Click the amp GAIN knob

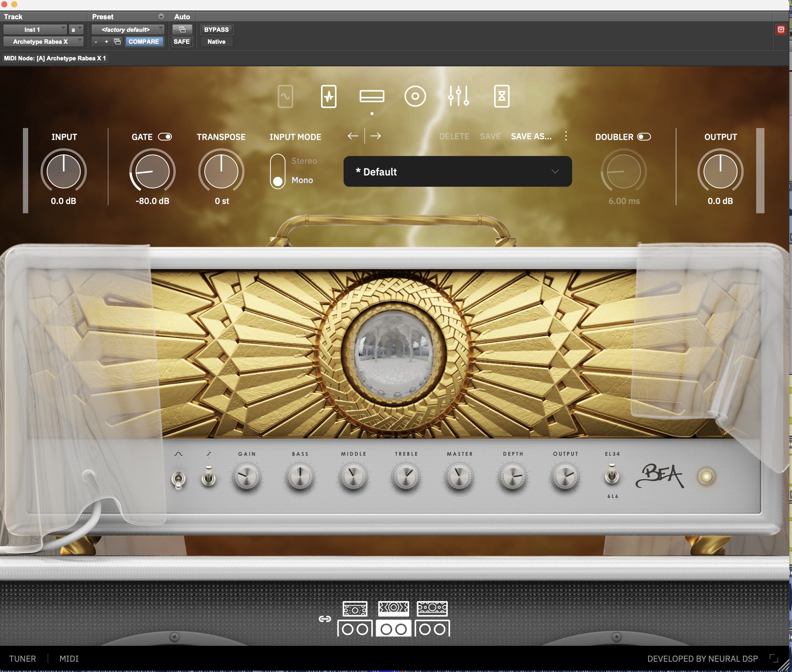[246, 477]
